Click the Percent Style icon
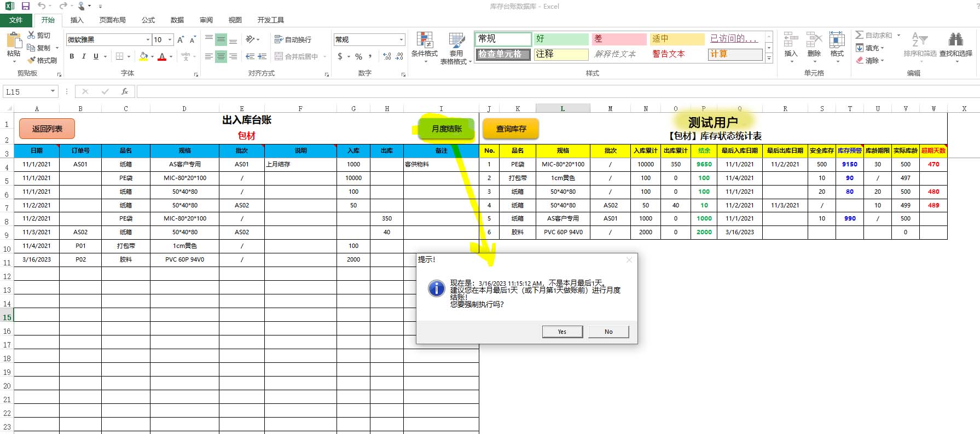The height and width of the screenshot is (434, 980). click(358, 56)
